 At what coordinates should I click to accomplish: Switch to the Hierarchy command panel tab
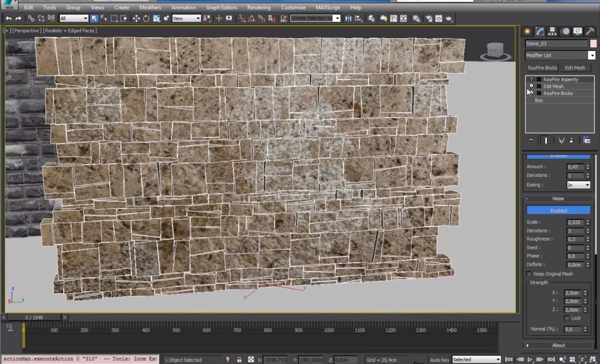pos(552,31)
